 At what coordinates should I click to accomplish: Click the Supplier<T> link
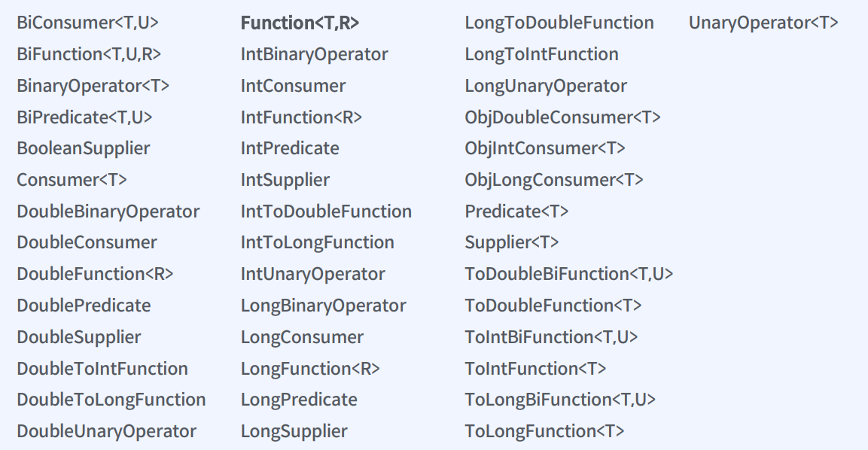pos(511,242)
